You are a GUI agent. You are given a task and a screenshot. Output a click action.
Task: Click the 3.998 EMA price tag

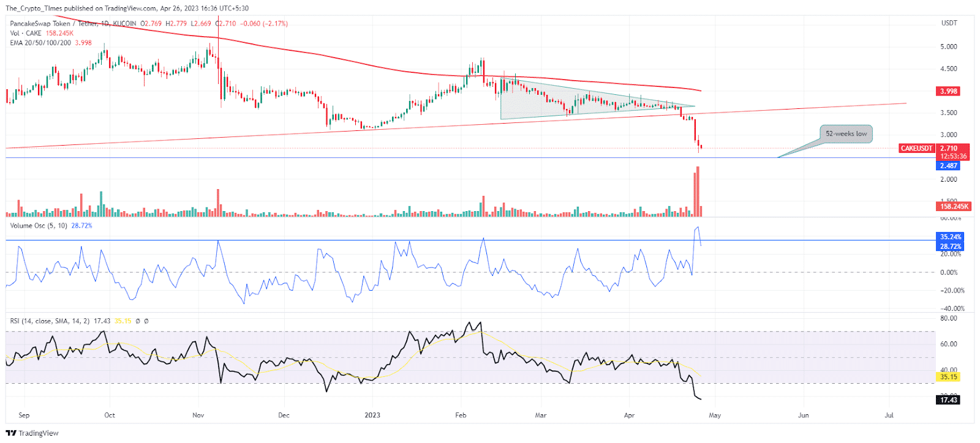tap(949, 91)
